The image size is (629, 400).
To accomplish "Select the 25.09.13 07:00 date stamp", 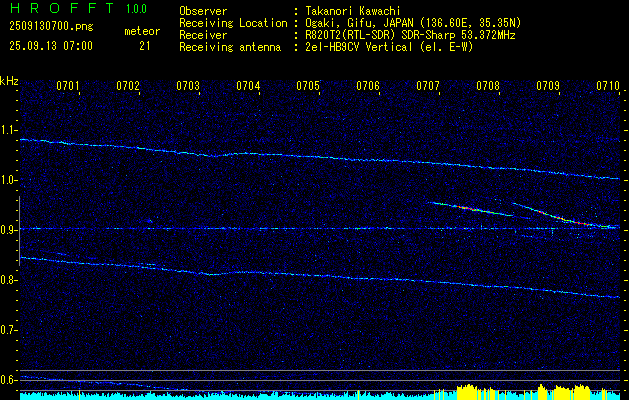I will 51,46.
